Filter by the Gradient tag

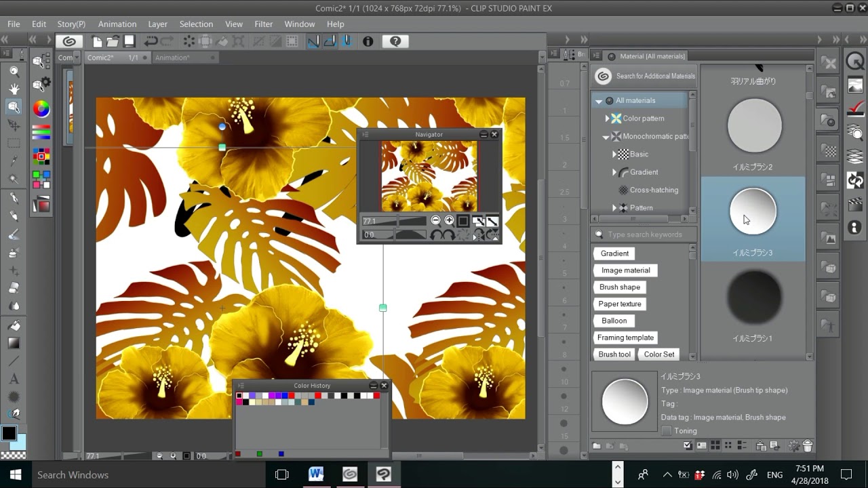[615, 253]
